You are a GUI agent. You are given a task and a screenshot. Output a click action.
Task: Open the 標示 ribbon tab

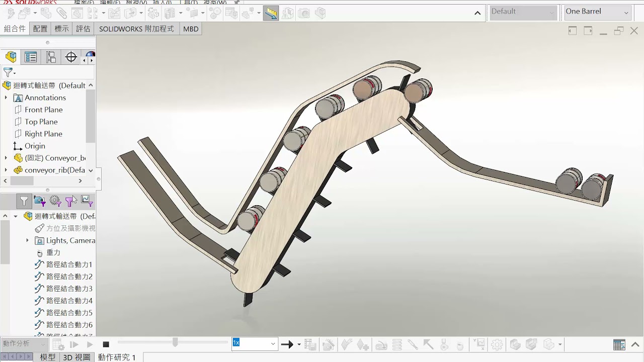pyautogui.click(x=62, y=29)
